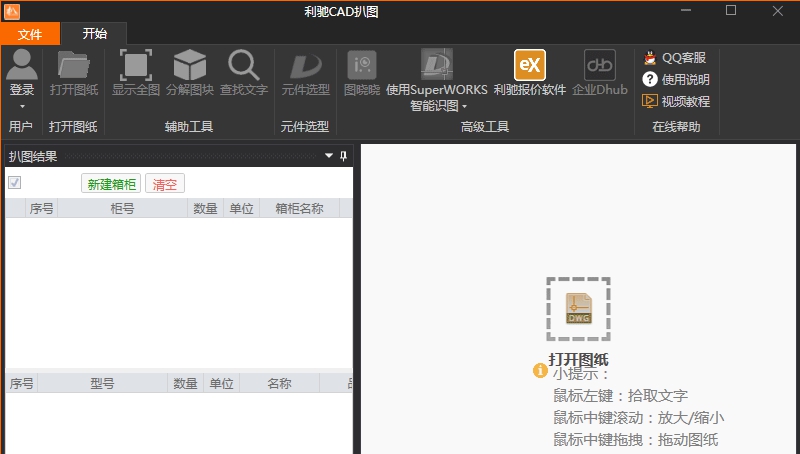Maximize the 利驰CAD扒图 window
Screen dimensions: 800x454
pyautogui.click(x=731, y=11)
